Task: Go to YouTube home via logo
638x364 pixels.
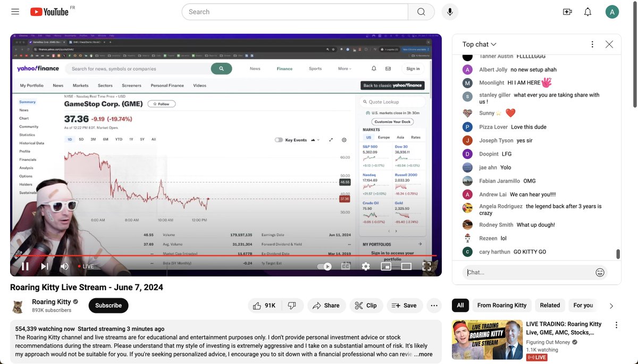Action: pos(49,12)
